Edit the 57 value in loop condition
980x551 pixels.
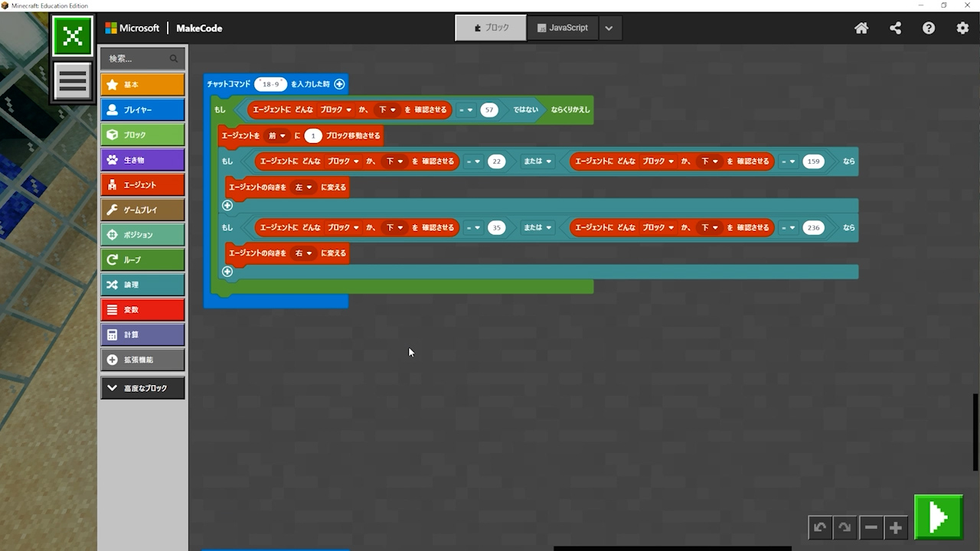click(x=489, y=110)
